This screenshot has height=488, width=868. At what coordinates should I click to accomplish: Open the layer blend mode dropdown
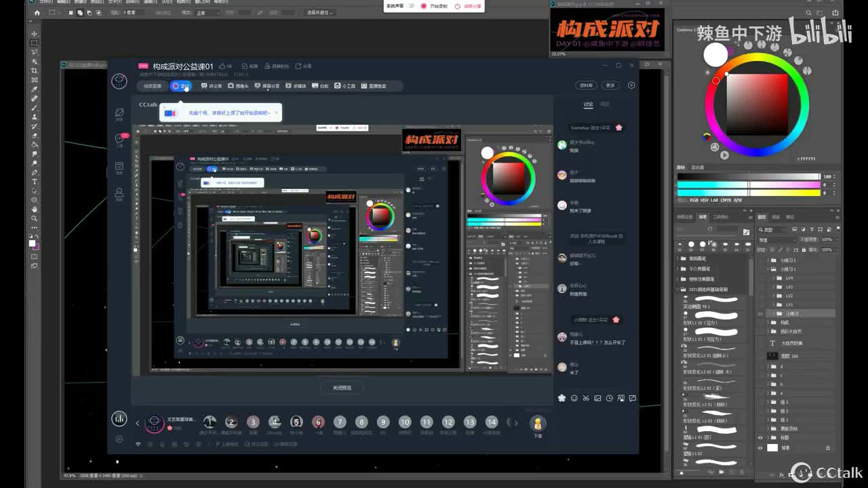[776, 240]
